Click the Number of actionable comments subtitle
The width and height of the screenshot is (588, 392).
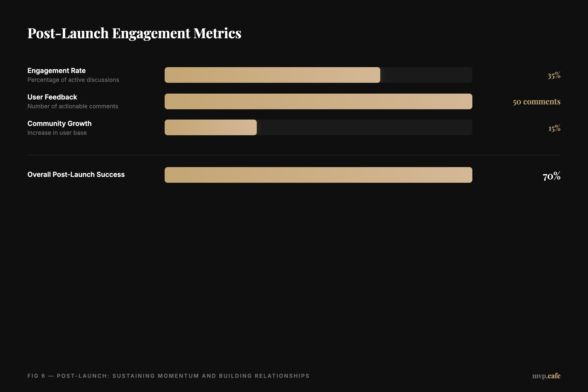(x=73, y=106)
